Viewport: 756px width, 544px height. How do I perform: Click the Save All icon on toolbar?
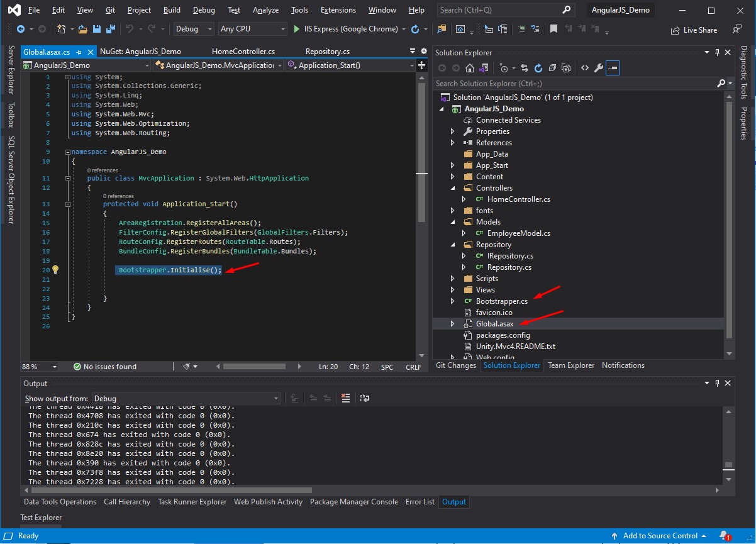(111, 29)
